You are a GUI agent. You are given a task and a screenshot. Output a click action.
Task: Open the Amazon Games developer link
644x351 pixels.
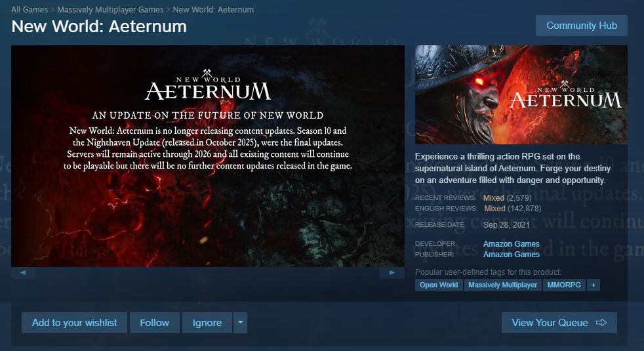point(512,243)
